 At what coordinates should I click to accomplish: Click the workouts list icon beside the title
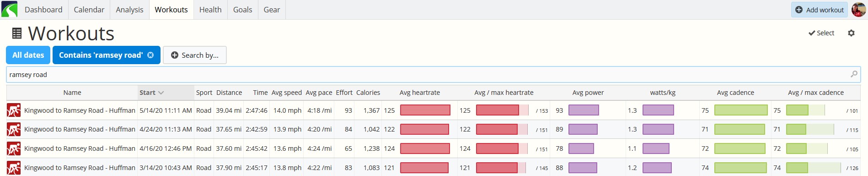[x=17, y=33]
